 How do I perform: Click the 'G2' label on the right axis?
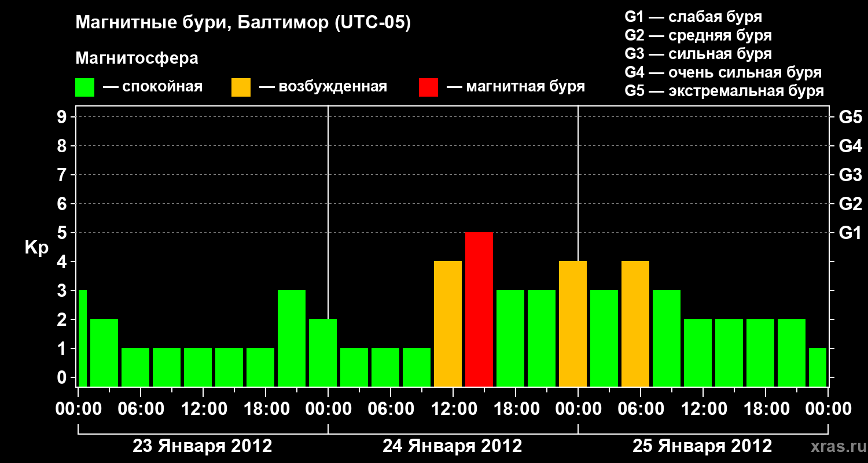tap(850, 204)
